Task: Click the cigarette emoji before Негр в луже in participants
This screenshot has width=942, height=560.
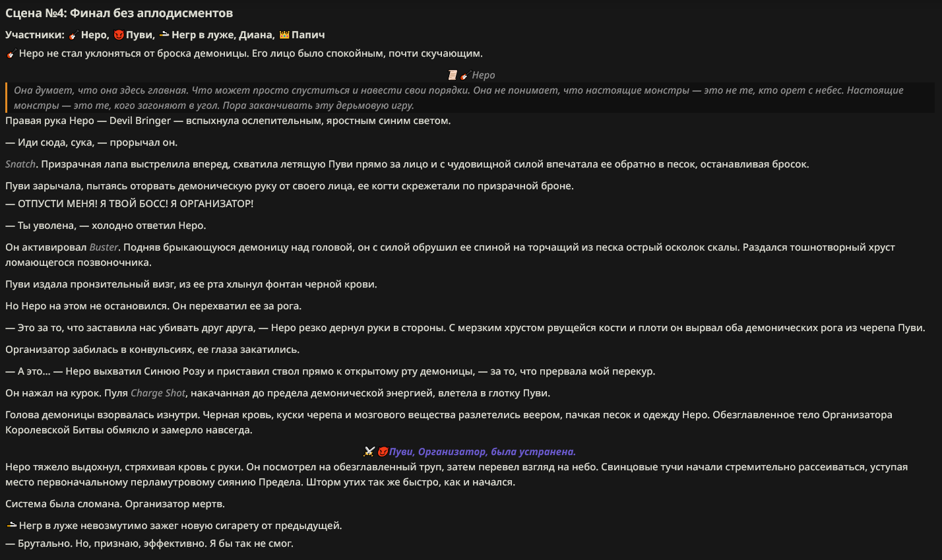Action: (x=164, y=35)
